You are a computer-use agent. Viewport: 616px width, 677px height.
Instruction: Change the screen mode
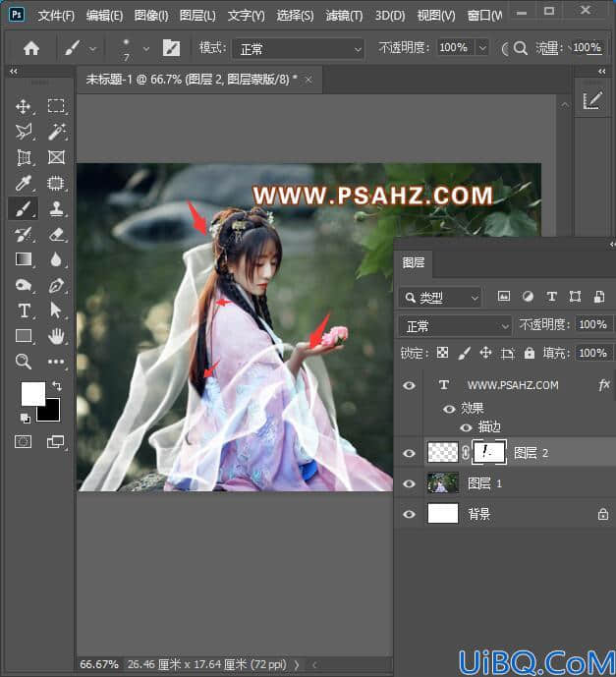pos(56,442)
